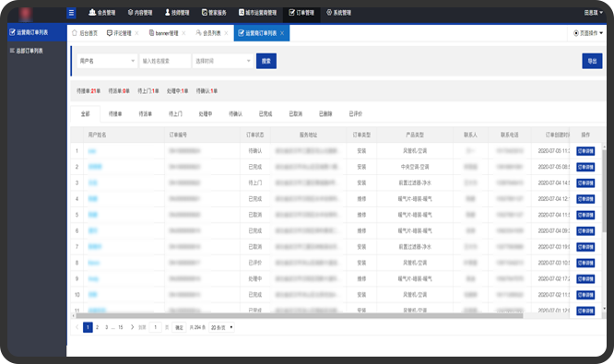This screenshot has height=364, width=614.
Task: Select the 已取消 order filter tab
Action: (x=296, y=114)
